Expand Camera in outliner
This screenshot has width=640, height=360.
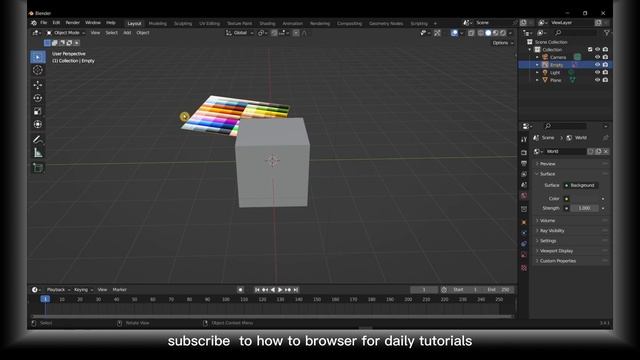point(538,57)
